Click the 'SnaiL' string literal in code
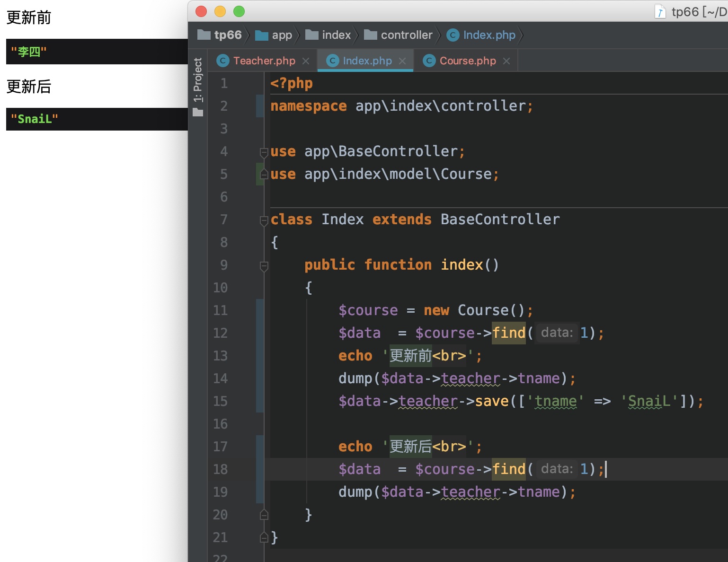 [x=649, y=401]
